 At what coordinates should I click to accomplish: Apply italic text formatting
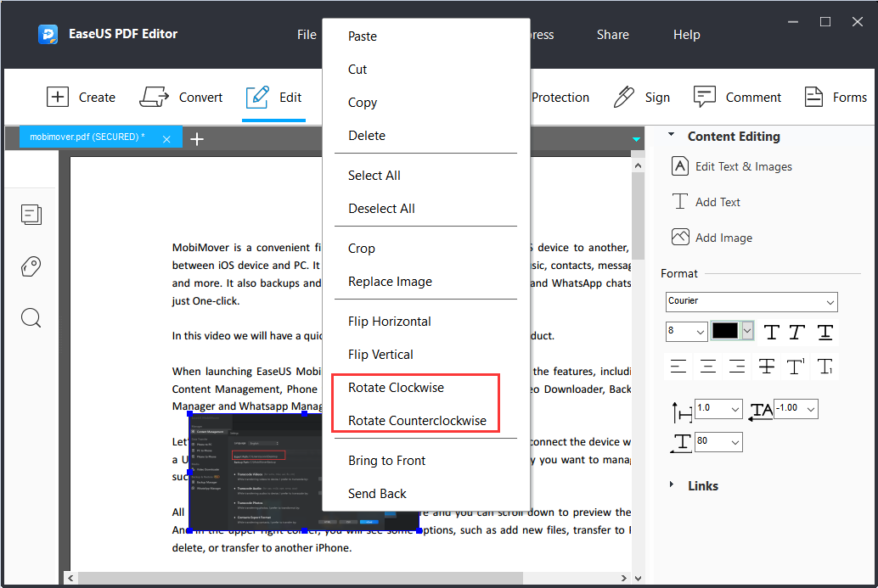click(x=798, y=332)
